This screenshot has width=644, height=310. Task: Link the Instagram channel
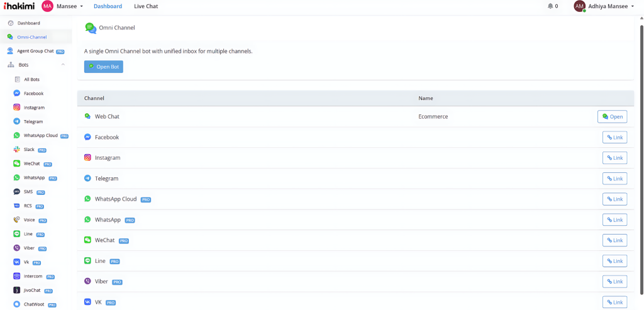point(615,158)
